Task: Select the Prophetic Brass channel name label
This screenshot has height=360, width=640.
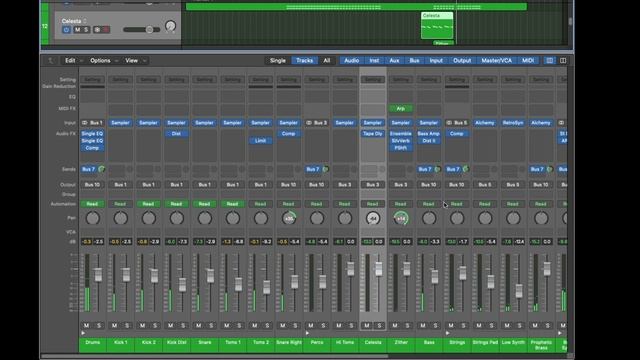Action: 541,345
